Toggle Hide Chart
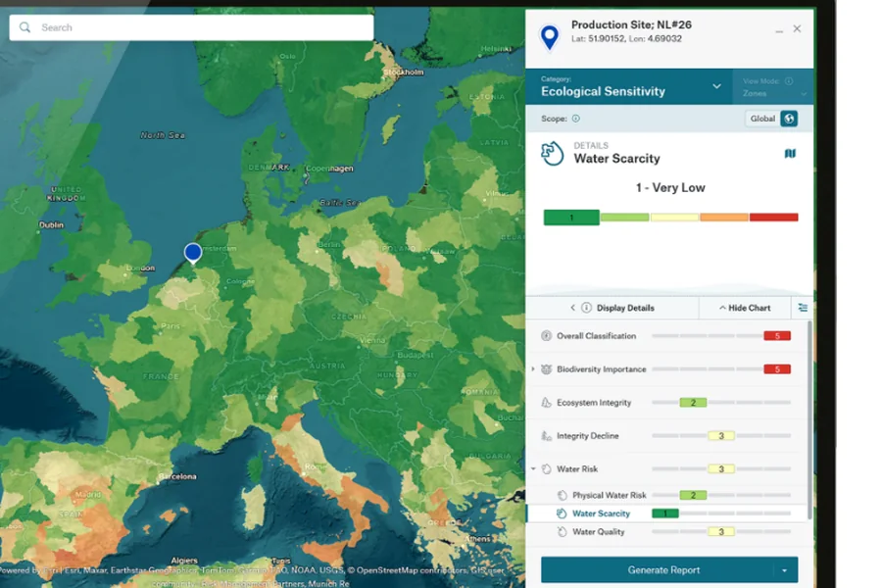Viewport: 882px width, 588px height. (x=745, y=308)
